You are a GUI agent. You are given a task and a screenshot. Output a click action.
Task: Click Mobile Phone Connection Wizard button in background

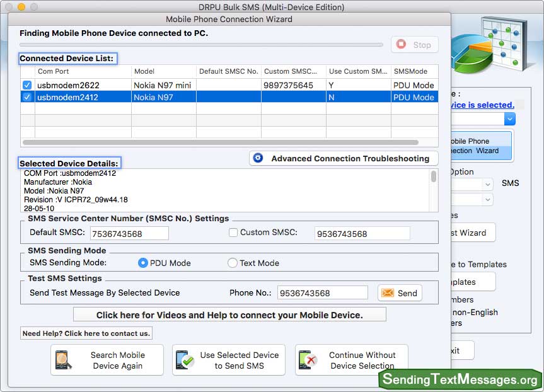pos(481,146)
